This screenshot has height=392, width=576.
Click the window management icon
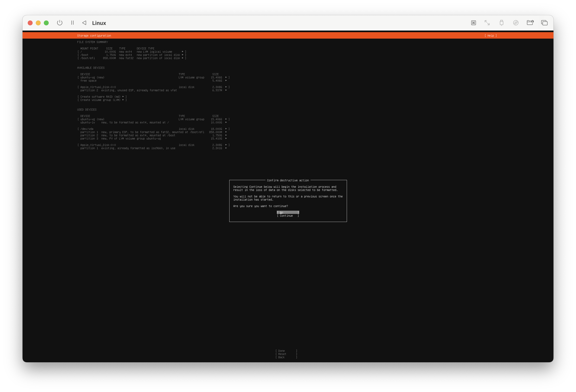(544, 23)
